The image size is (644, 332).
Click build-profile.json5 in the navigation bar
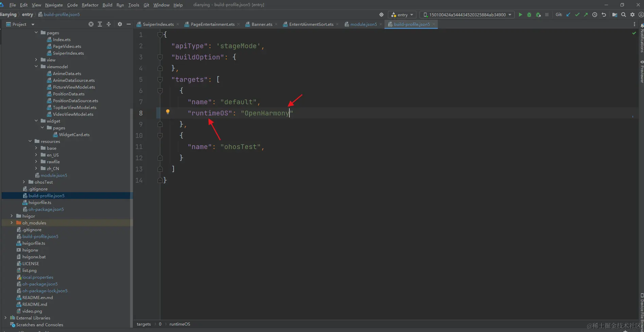tap(59, 15)
